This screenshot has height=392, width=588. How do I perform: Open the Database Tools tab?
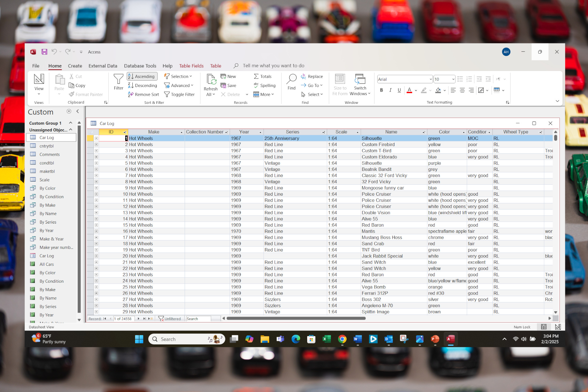(140, 66)
